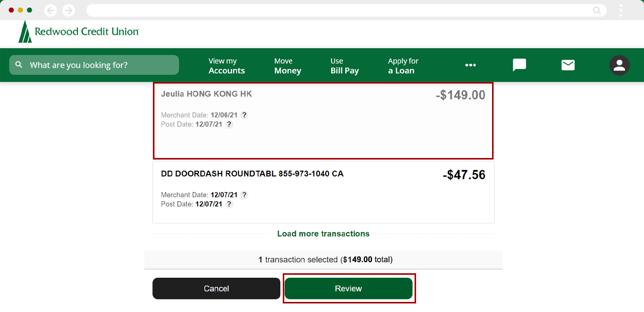
Task: Click Load more transactions link
Action: (324, 233)
